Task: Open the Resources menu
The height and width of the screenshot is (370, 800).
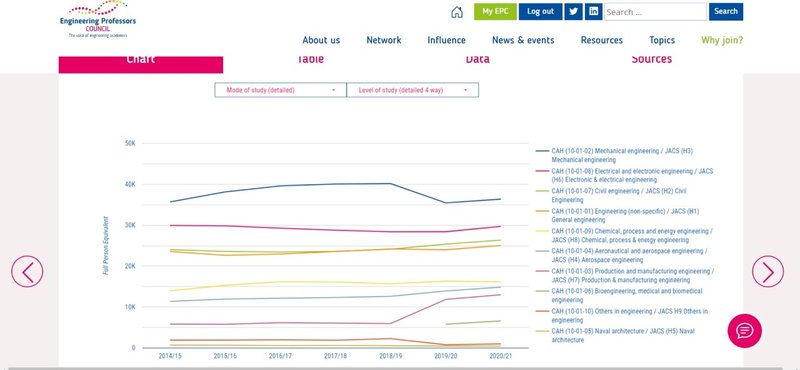Action: tap(602, 40)
